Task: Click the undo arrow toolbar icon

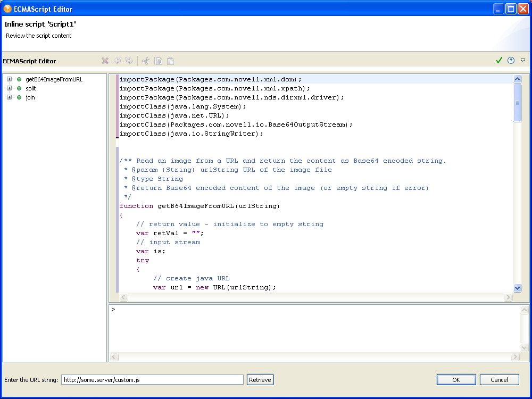Action: tap(118, 61)
